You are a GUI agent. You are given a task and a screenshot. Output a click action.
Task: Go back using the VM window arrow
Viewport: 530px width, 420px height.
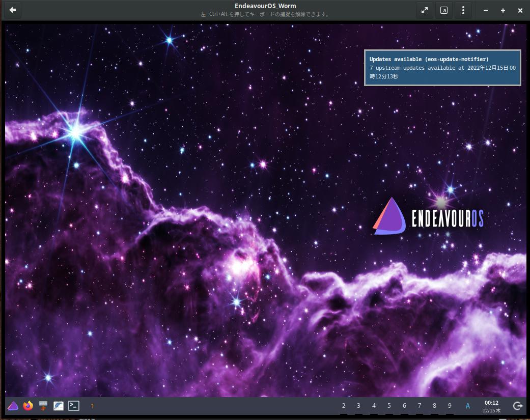[x=13, y=10]
